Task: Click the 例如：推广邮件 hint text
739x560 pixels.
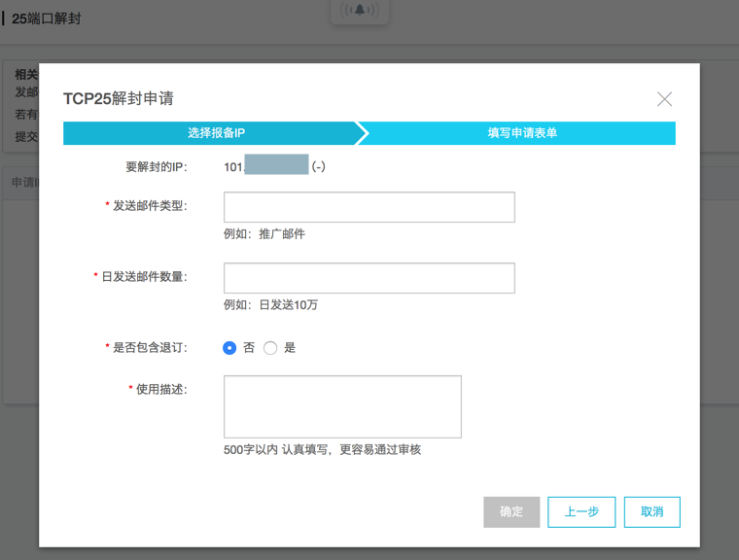Action: click(264, 234)
